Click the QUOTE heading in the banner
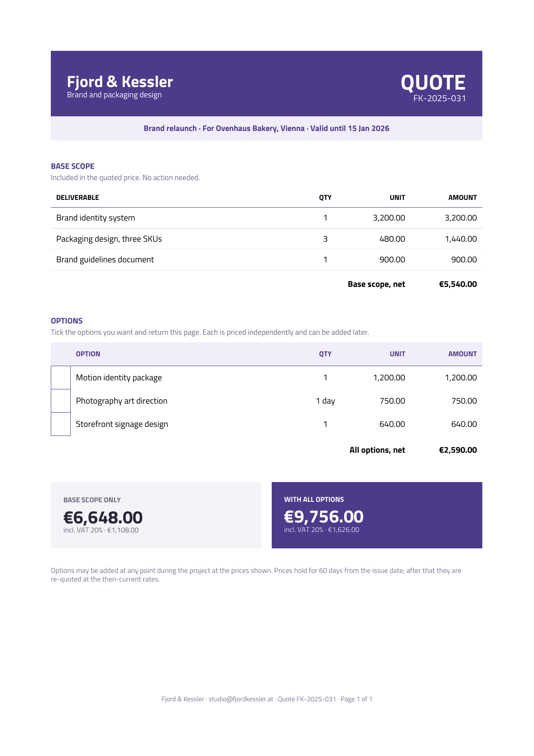534x756 pixels. (x=433, y=82)
